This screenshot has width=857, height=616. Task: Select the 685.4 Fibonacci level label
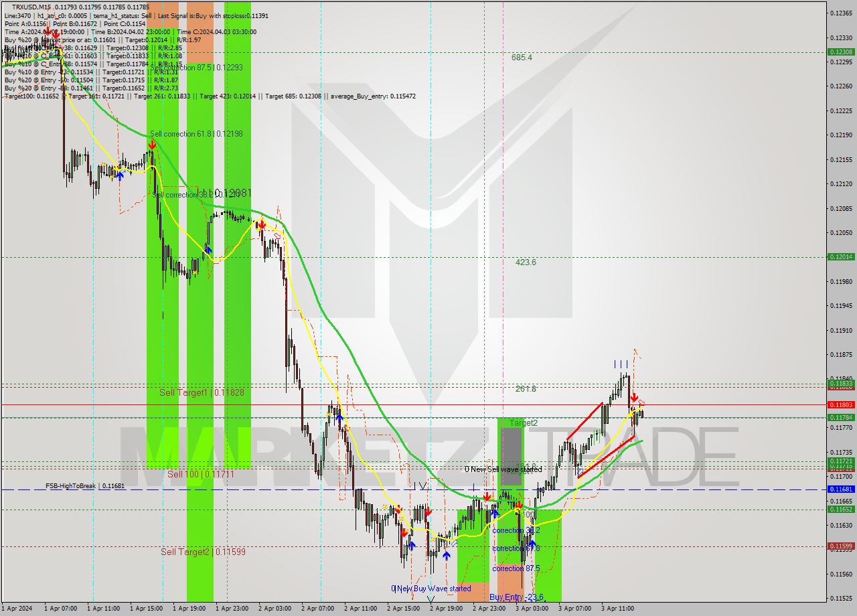point(522,58)
